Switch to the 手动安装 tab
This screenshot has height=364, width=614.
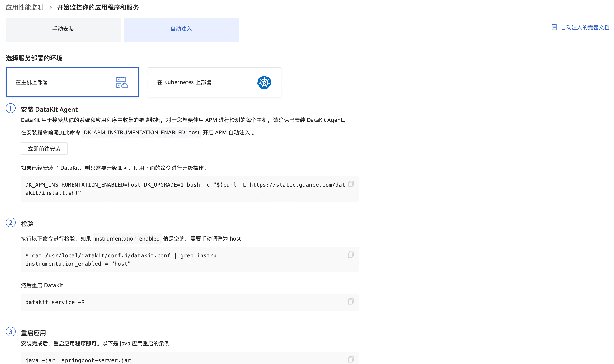pos(63,29)
